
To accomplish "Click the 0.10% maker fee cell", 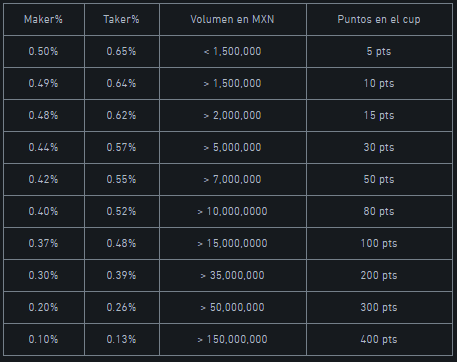I will click(x=44, y=339).
